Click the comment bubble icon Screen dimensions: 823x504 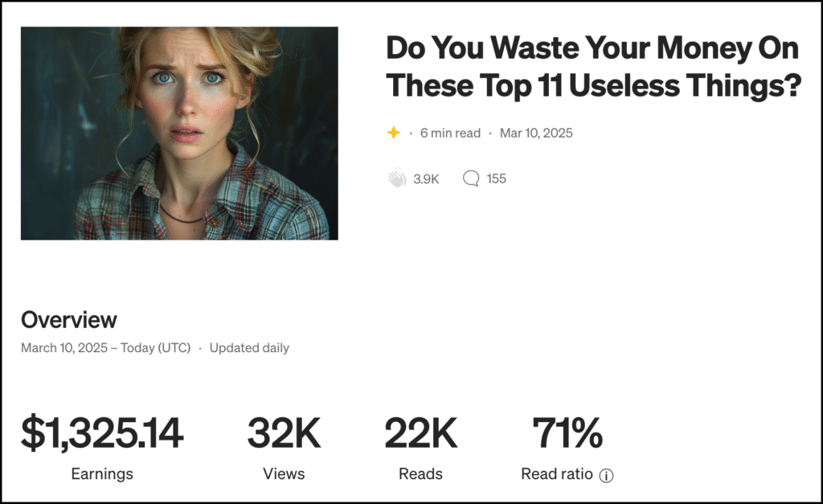pos(471,178)
